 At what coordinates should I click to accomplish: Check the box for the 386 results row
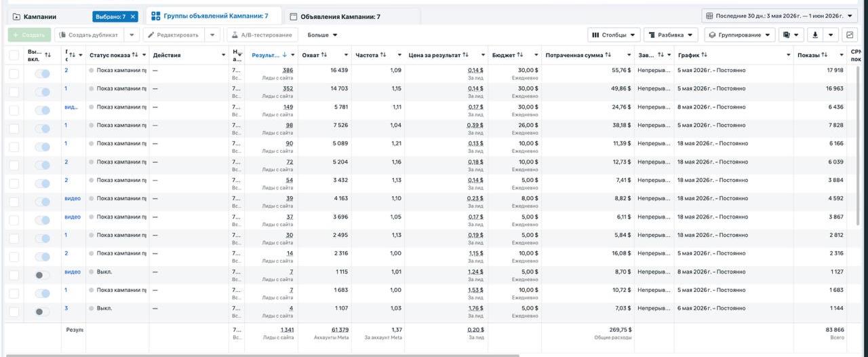(14, 73)
